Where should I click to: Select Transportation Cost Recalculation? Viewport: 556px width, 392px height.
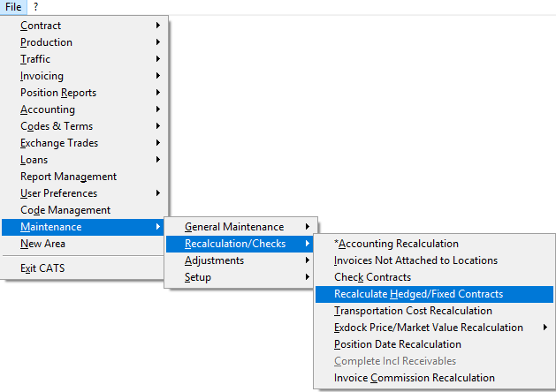[x=434, y=311]
